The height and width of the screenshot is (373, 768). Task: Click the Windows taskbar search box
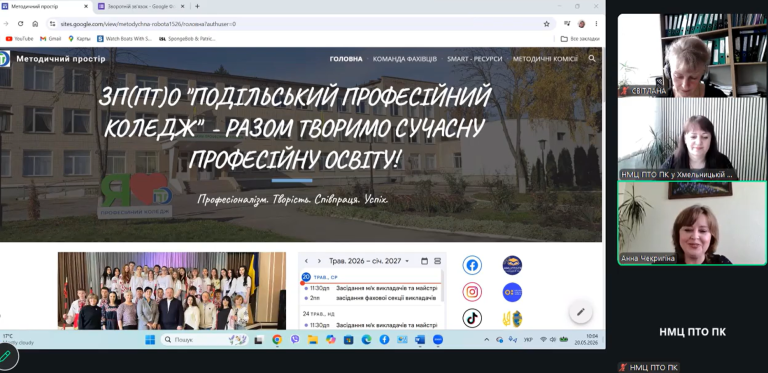[206, 339]
